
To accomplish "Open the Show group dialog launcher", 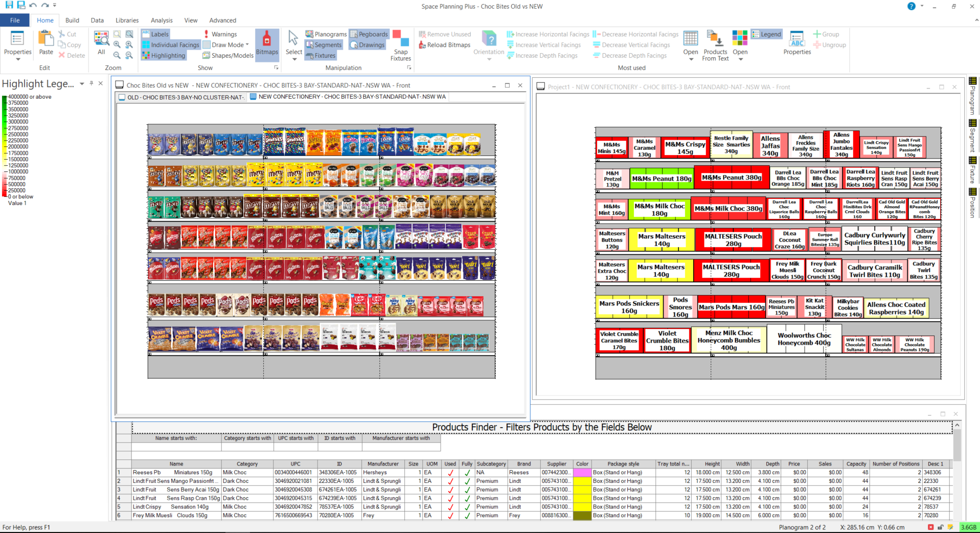I will [x=276, y=68].
